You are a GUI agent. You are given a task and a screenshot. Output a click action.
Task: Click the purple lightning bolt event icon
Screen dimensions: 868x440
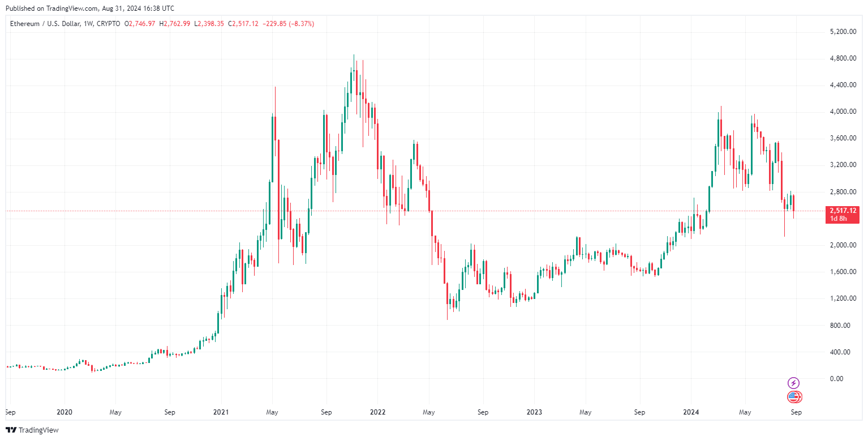(794, 383)
